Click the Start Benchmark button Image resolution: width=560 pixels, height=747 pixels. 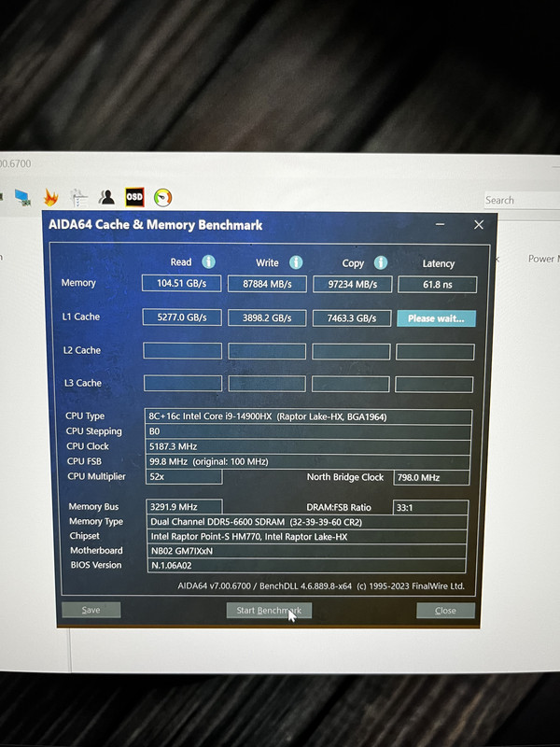click(x=269, y=611)
